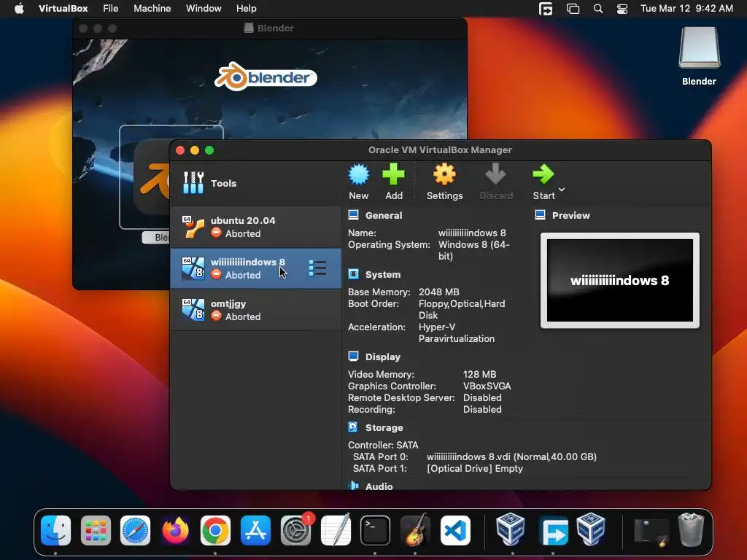
Task: Open System Settings from the Dock
Action: click(x=296, y=530)
